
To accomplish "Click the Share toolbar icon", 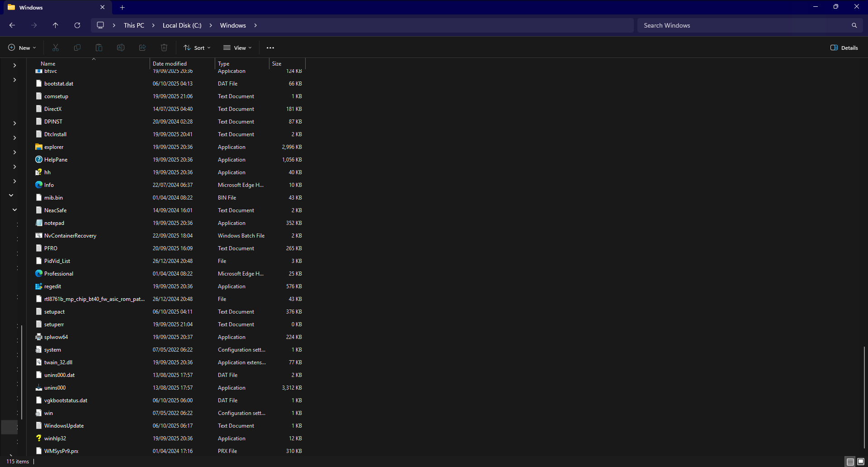I will pyautogui.click(x=142, y=48).
